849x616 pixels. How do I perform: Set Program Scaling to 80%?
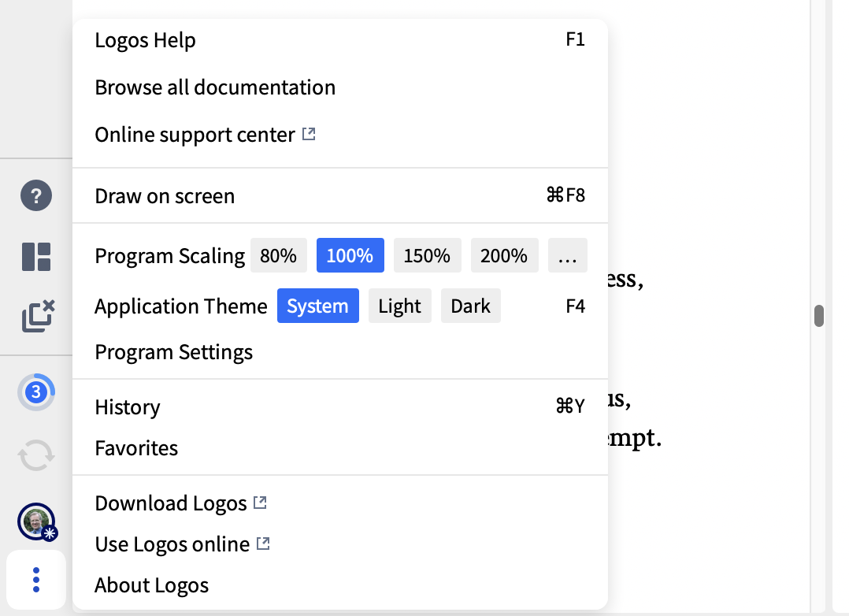tap(278, 256)
